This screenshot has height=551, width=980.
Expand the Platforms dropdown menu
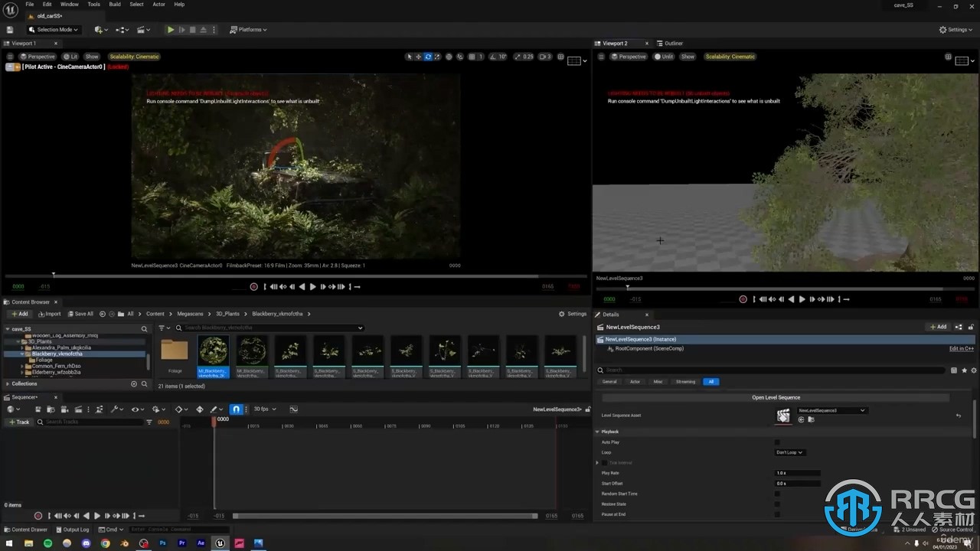[249, 30]
